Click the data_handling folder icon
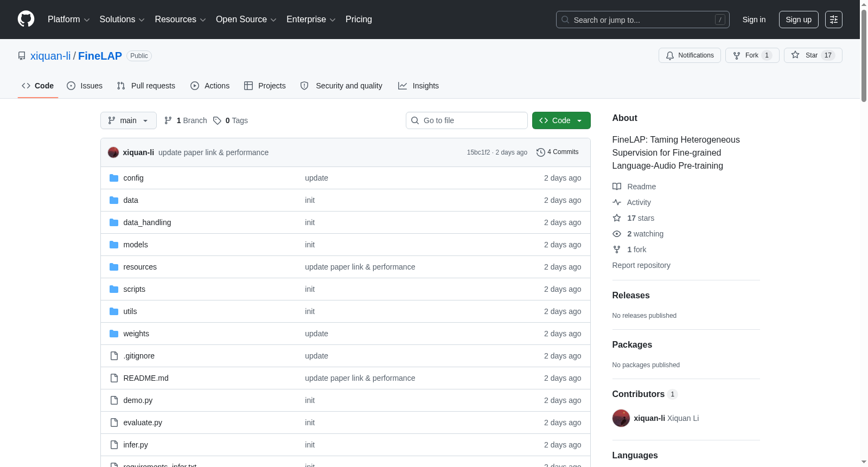 (x=114, y=222)
